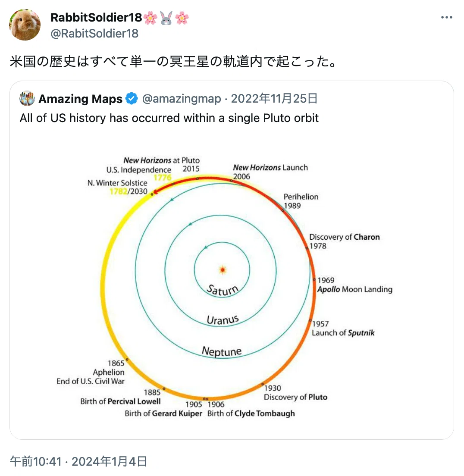464x476 pixels.
Task: Open the quoted tweet date 2022年11月25日
Action: click(x=274, y=99)
